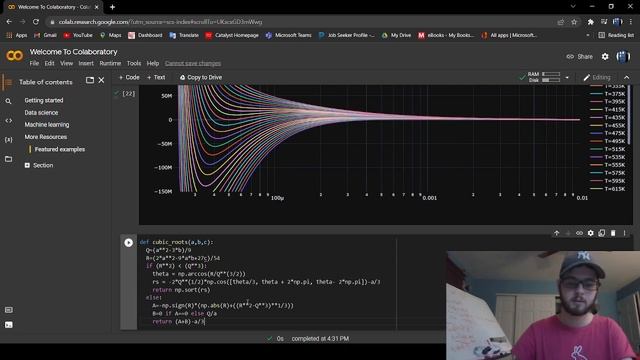640x360 pixels.
Task: Reload the page in browser
Action: 36,22
